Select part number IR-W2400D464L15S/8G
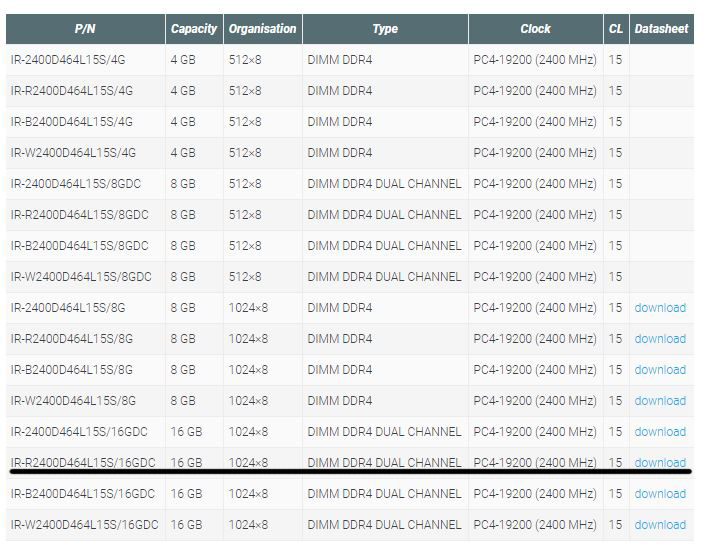 point(73,401)
